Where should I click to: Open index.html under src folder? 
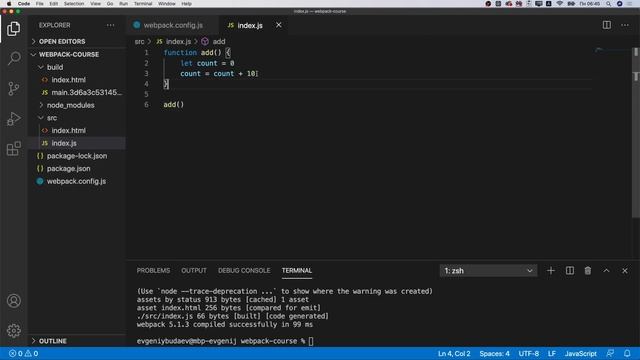[77, 130]
